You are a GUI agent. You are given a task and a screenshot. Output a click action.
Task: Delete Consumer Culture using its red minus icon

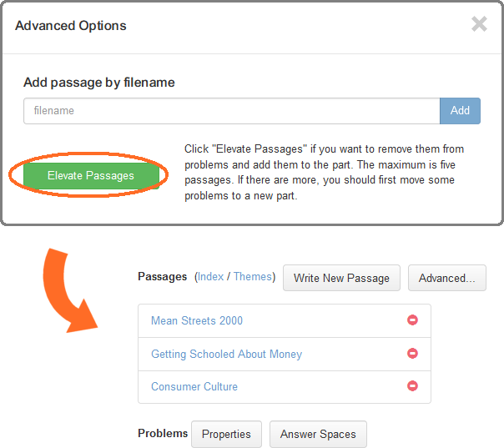click(x=412, y=385)
